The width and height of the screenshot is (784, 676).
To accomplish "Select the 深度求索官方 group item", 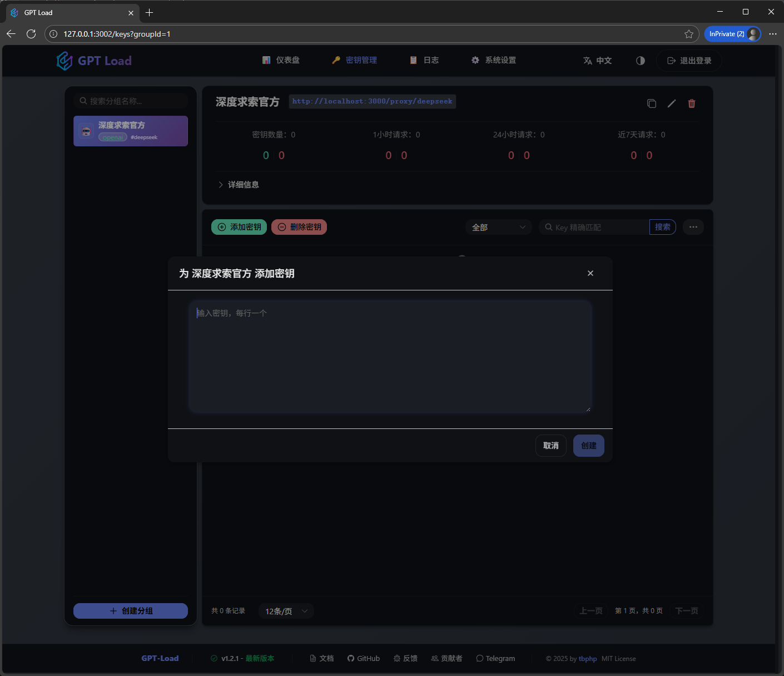I will (x=131, y=131).
